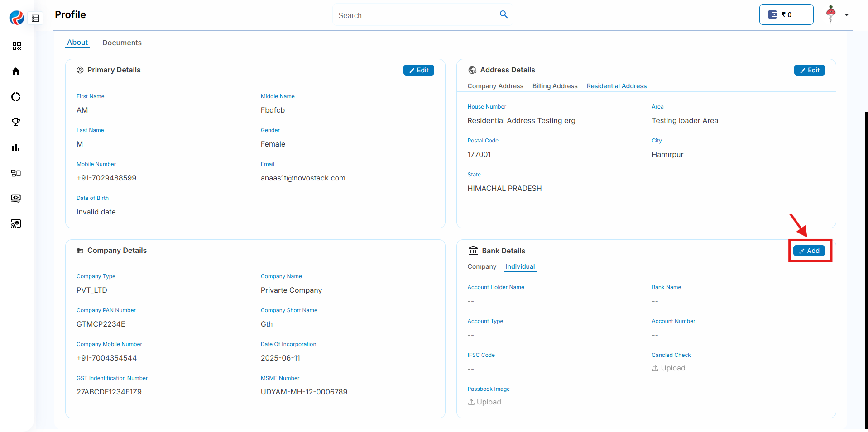Open the bar chart analytics icon
The image size is (868, 432).
pos(16,147)
